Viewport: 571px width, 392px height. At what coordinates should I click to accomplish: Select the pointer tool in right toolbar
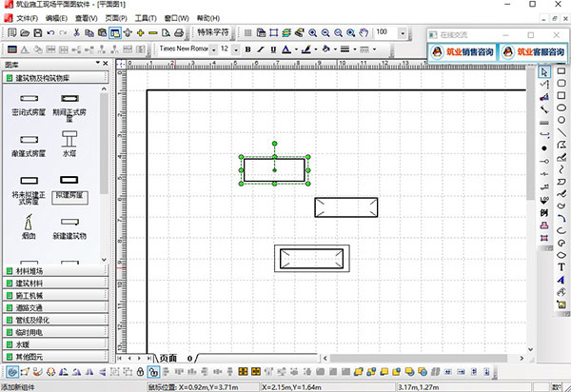click(x=544, y=70)
